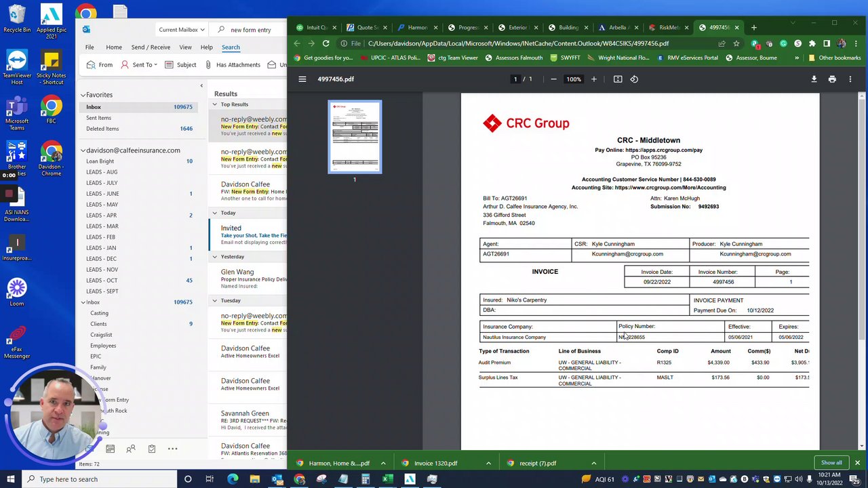Open Current Mailbox scope dropdown

point(181,30)
